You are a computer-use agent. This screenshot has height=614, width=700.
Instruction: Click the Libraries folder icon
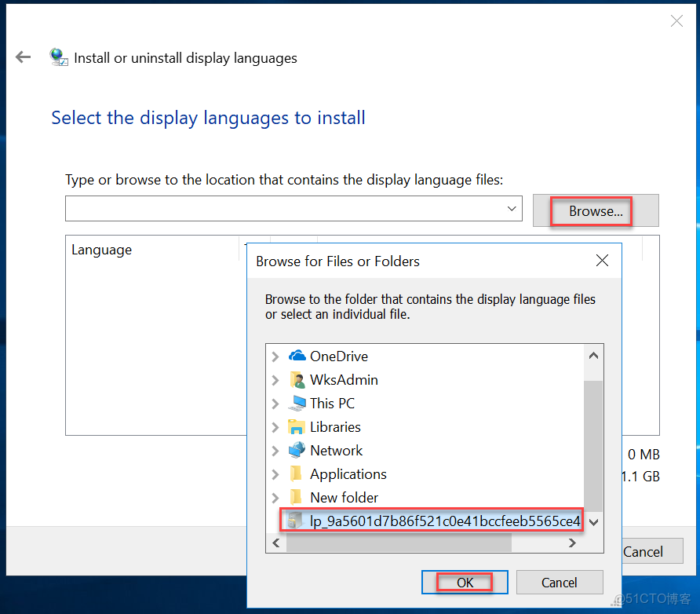(297, 427)
